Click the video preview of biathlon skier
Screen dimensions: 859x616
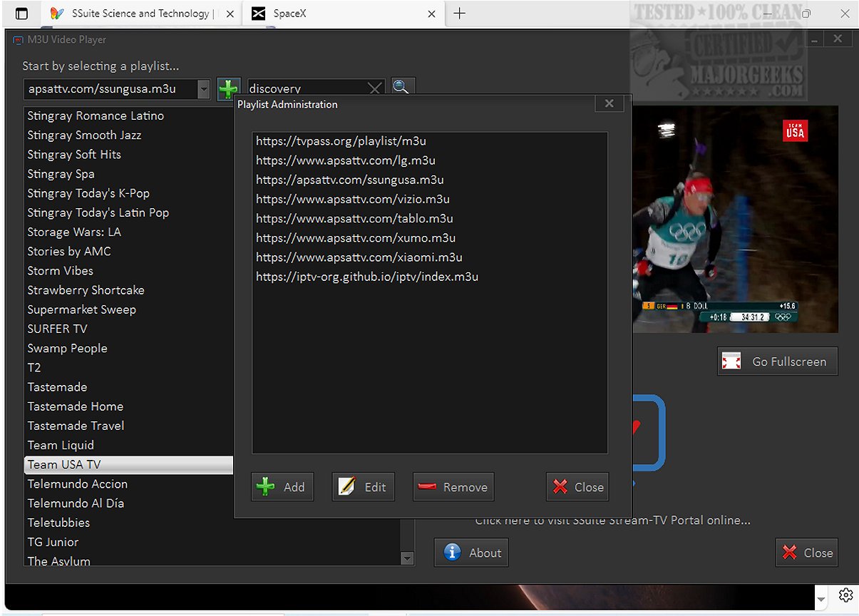tap(735, 220)
